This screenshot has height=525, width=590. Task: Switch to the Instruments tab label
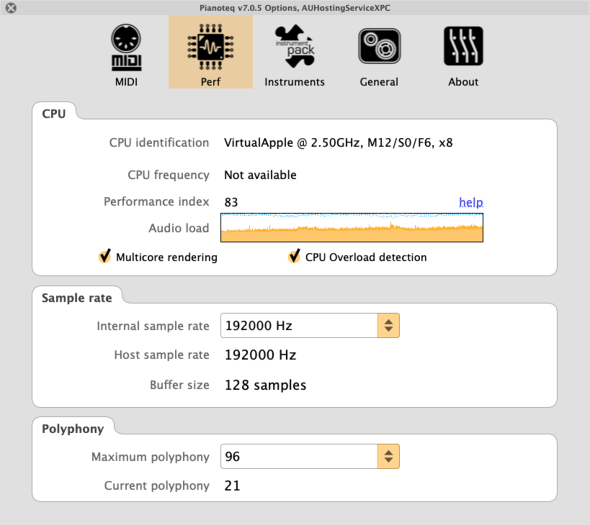coord(295,82)
